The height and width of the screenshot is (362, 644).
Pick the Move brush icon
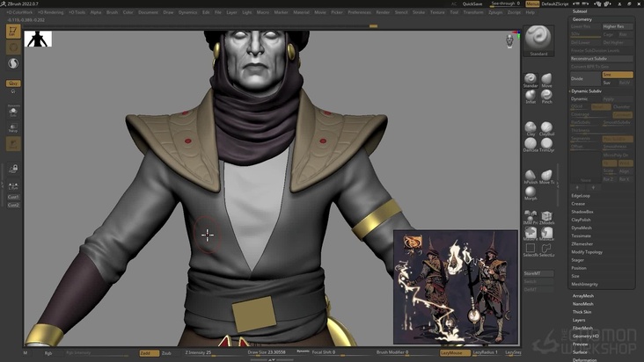(x=546, y=80)
